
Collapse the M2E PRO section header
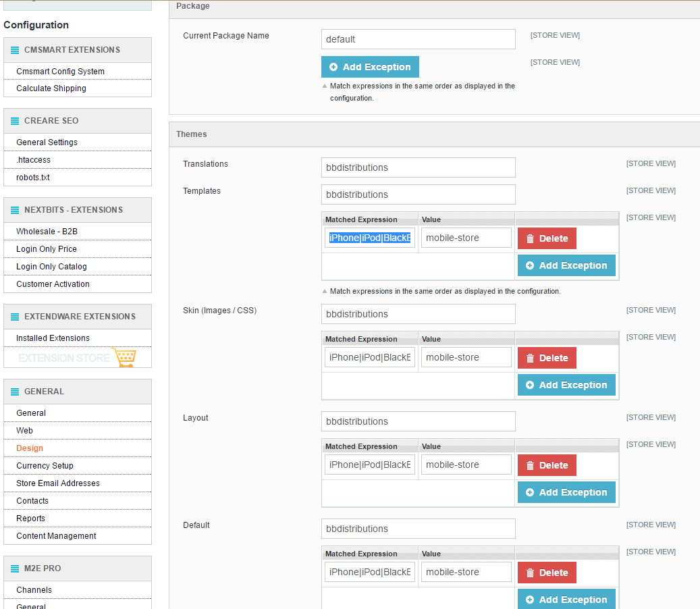click(x=78, y=568)
